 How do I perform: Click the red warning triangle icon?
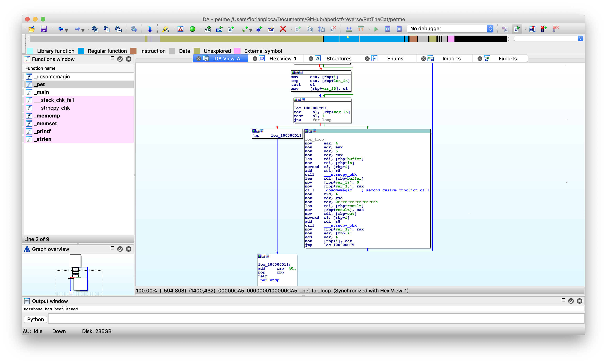click(x=180, y=29)
